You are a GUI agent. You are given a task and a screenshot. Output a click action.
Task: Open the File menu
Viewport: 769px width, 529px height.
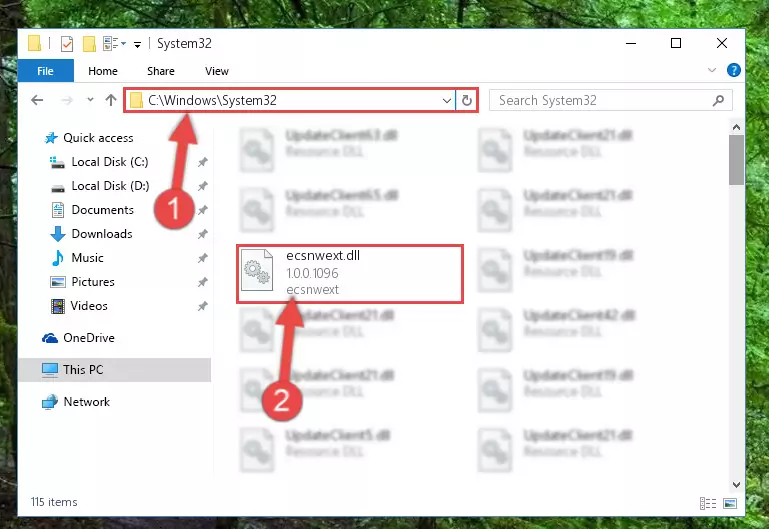pyautogui.click(x=46, y=71)
